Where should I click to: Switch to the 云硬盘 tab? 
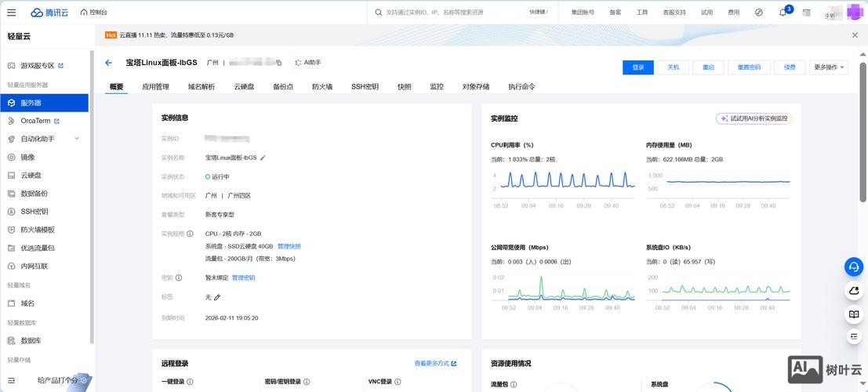pyautogui.click(x=244, y=86)
